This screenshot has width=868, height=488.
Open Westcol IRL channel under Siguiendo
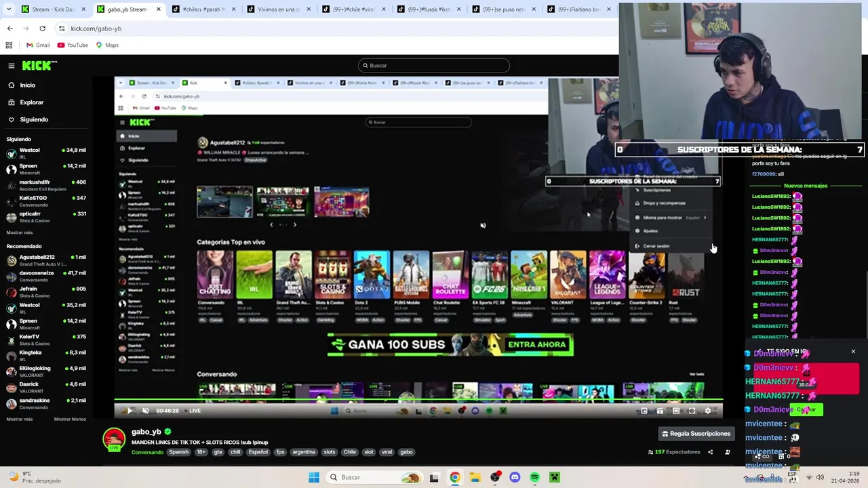tap(46, 153)
